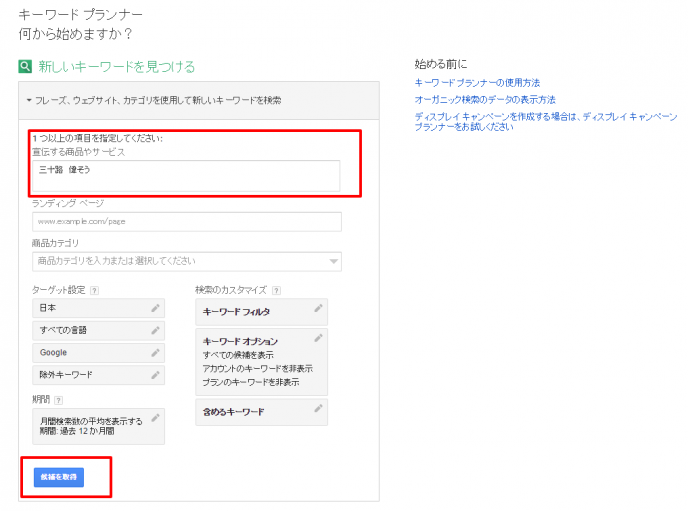Select the Google network row
Image resolution: width=688 pixels, height=511 pixels.
point(98,353)
